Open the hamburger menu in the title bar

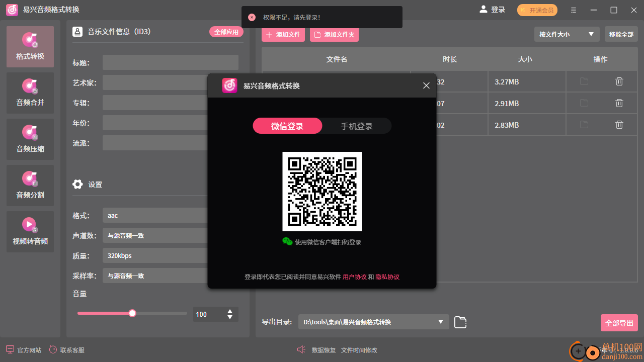[x=574, y=10]
